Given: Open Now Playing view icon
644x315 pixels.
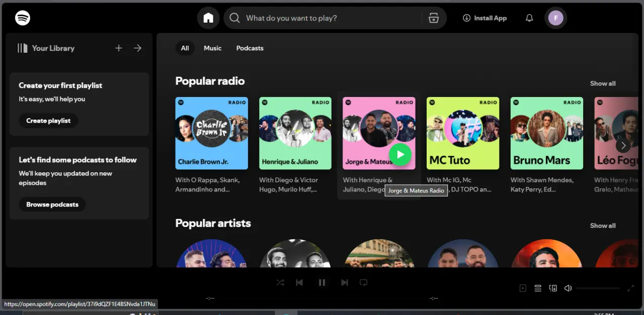Looking at the screenshot, I should coord(523,288).
